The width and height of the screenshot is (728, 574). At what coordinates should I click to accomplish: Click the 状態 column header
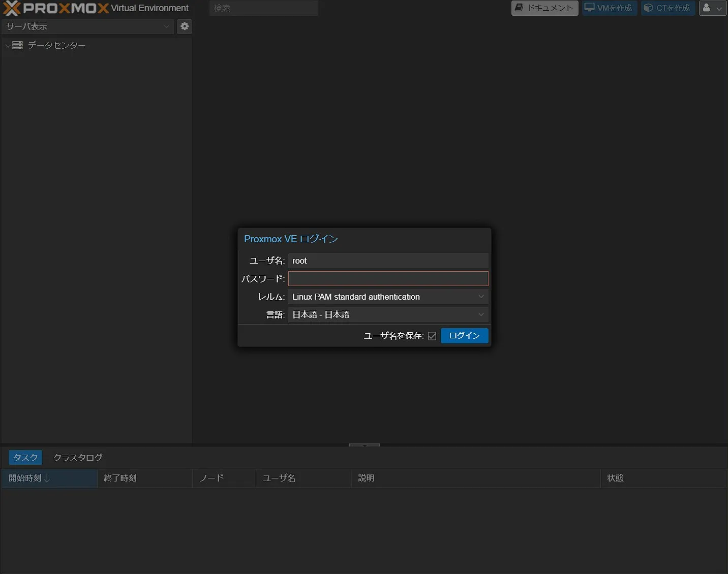(x=663, y=478)
